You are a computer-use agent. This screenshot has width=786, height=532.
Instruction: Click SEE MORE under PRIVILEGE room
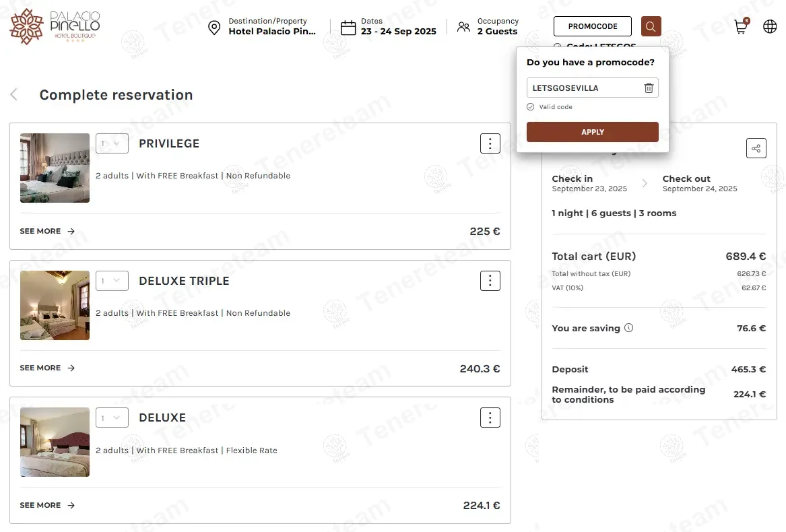(48, 231)
